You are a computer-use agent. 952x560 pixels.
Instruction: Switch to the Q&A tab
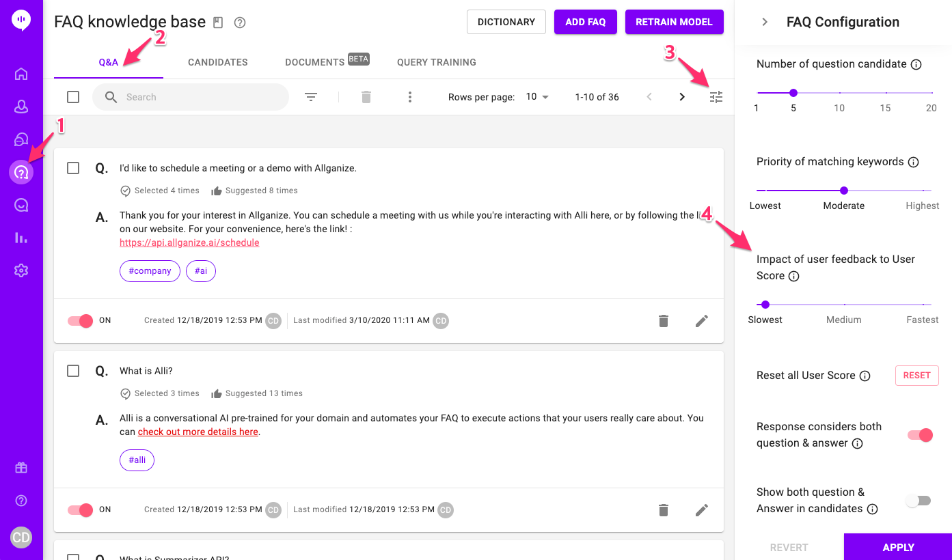[109, 62]
